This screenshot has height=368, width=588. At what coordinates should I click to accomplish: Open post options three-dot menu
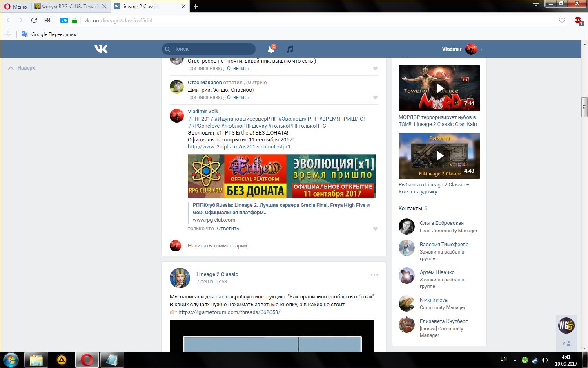[374, 275]
